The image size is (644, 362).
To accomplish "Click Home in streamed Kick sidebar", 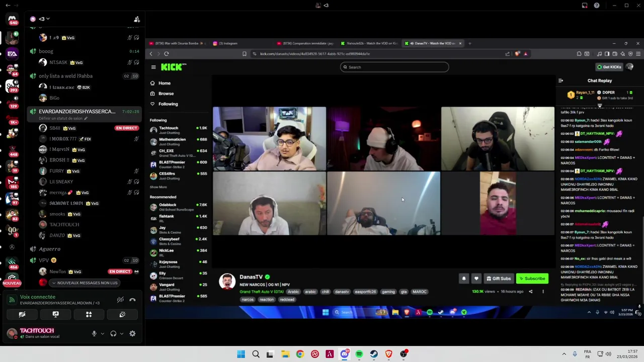I will click(x=165, y=83).
